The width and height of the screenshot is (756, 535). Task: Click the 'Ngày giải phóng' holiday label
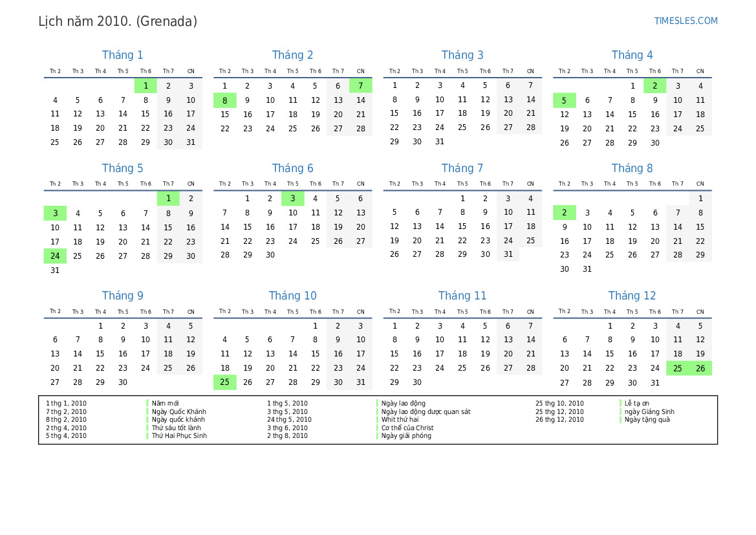[406, 435]
